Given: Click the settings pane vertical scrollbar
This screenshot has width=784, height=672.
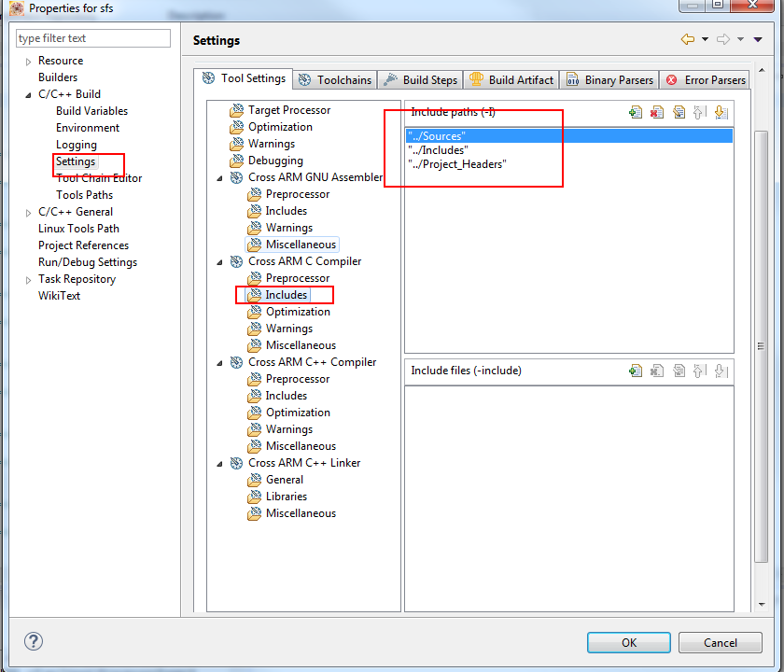Looking at the screenshot, I should [761, 346].
